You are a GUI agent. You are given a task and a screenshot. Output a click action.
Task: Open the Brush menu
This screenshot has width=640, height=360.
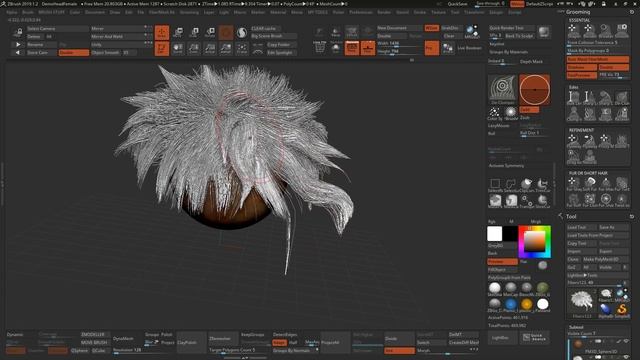(27, 12)
